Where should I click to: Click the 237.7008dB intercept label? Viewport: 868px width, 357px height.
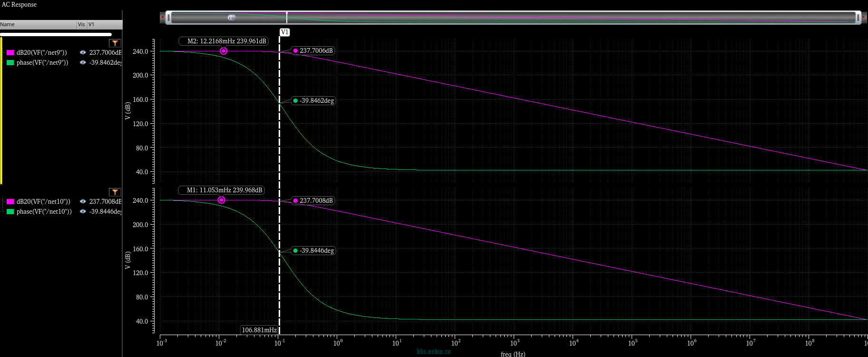coord(313,200)
